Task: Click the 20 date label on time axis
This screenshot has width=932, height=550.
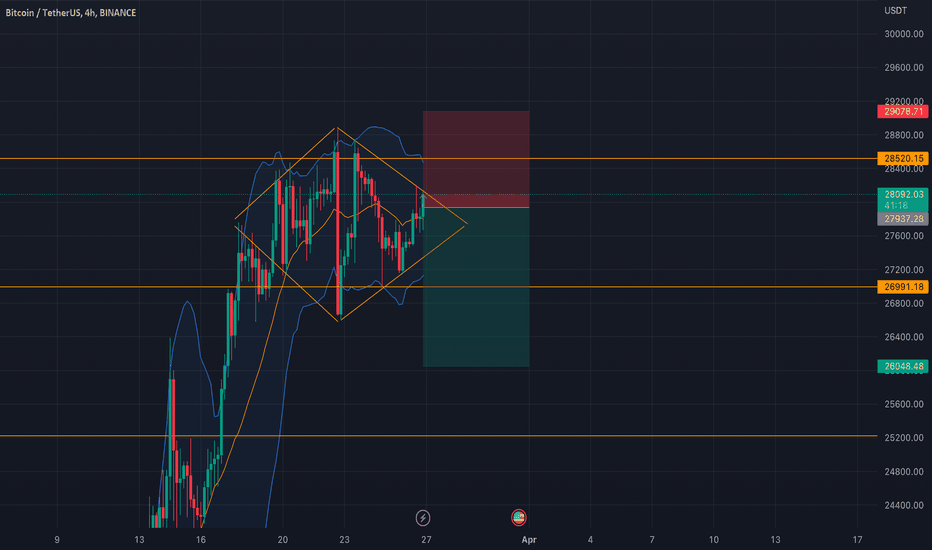Action: [x=282, y=540]
